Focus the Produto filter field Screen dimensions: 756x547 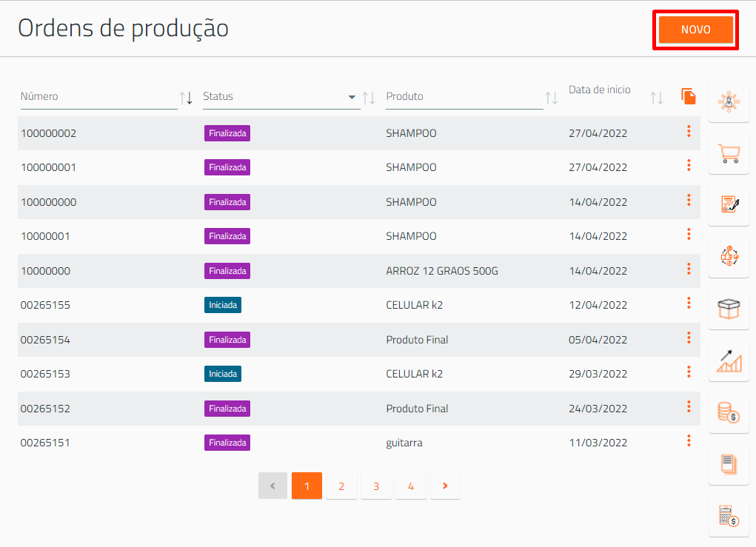click(464, 98)
